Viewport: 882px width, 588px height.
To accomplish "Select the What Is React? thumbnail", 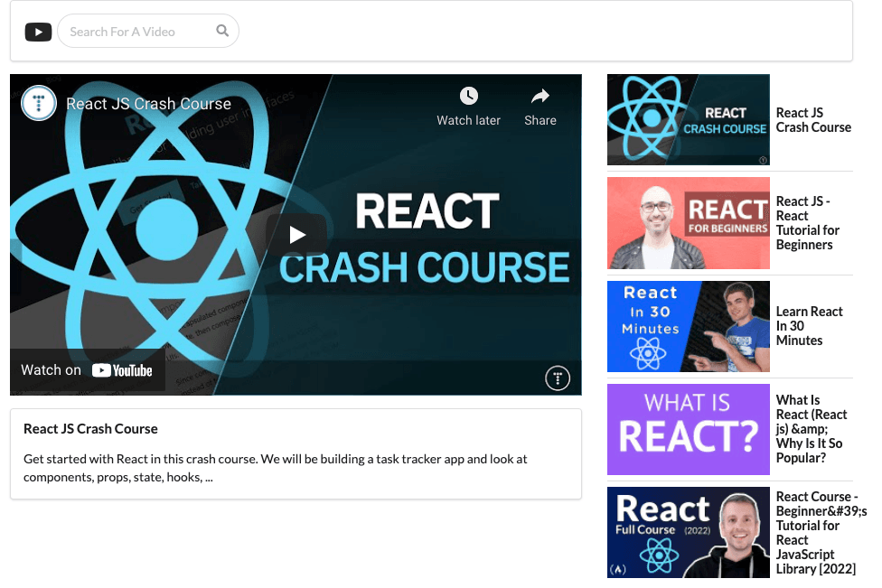I will [689, 429].
